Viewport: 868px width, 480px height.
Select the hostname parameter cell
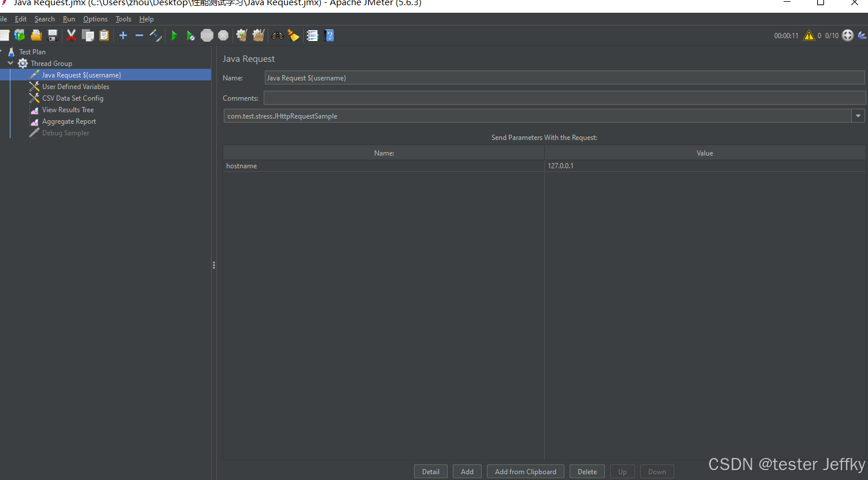click(384, 166)
